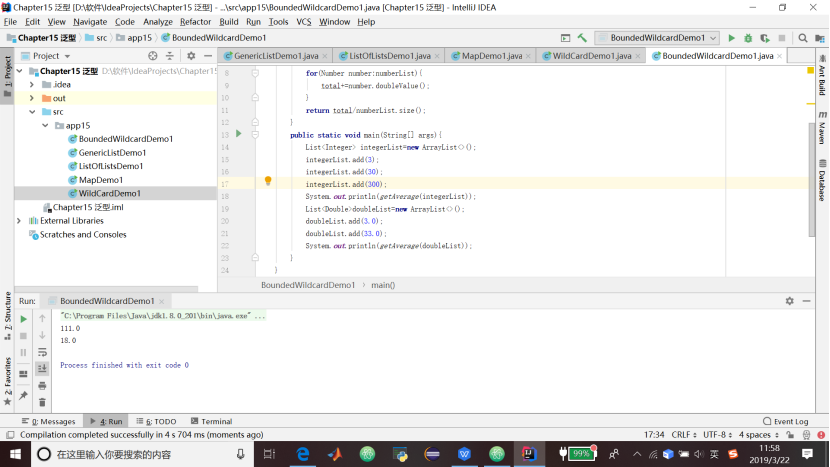Click the Debug bug icon in toolbar
Image resolution: width=830 pixels, height=467 pixels.
(747, 38)
